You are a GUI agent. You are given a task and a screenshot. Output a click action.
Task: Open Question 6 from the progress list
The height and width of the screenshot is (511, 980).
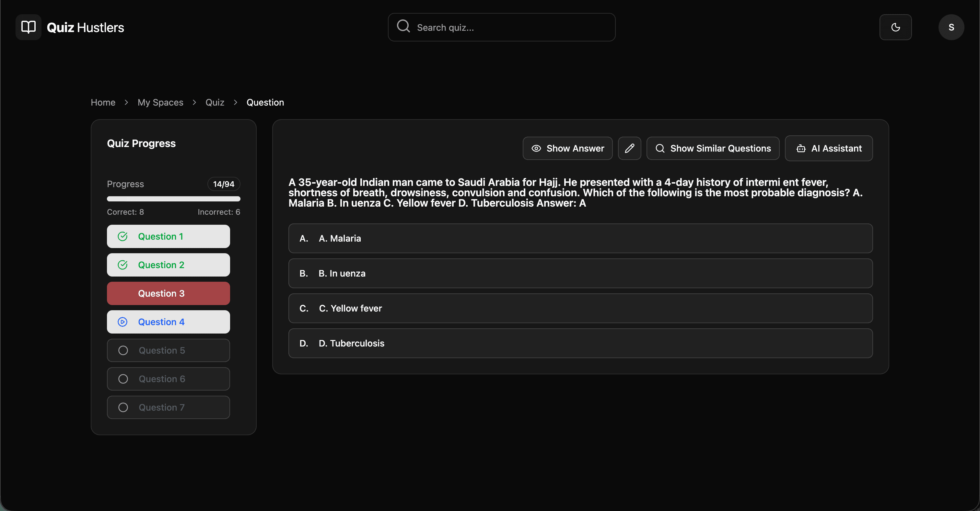tap(169, 379)
